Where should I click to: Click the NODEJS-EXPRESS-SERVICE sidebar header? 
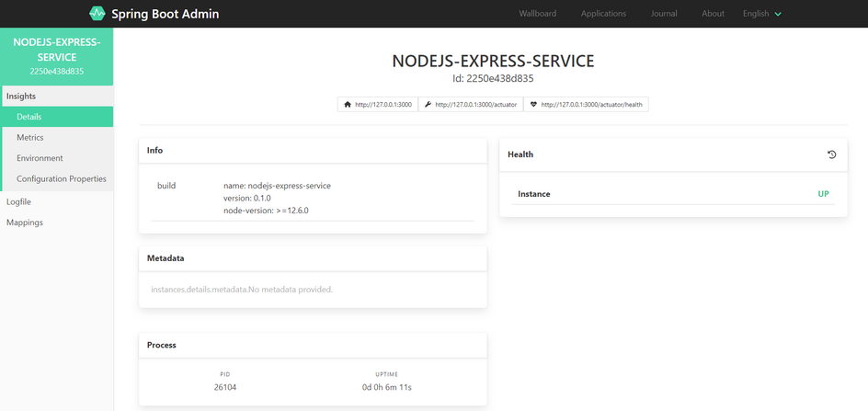tap(57, 56)
